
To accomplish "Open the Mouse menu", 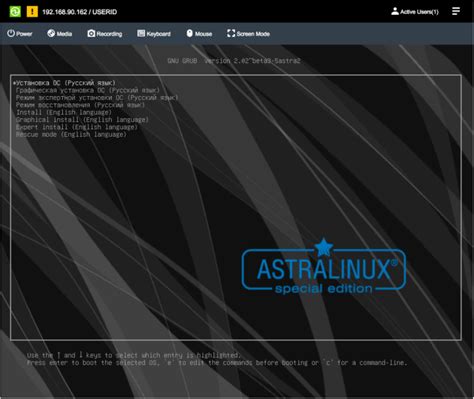I will click(x=199, y=34).
